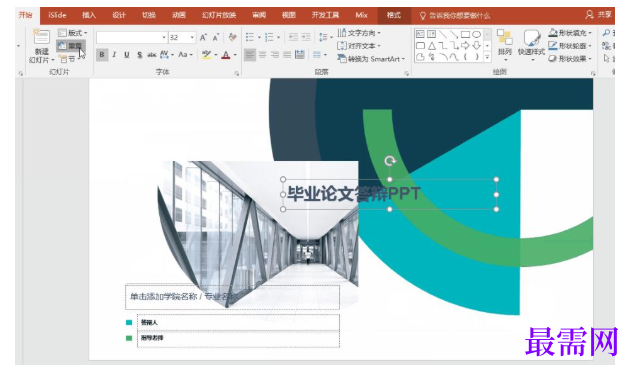
Task: Toggle Center paragraph alignment
Action: tap(262, 54)
